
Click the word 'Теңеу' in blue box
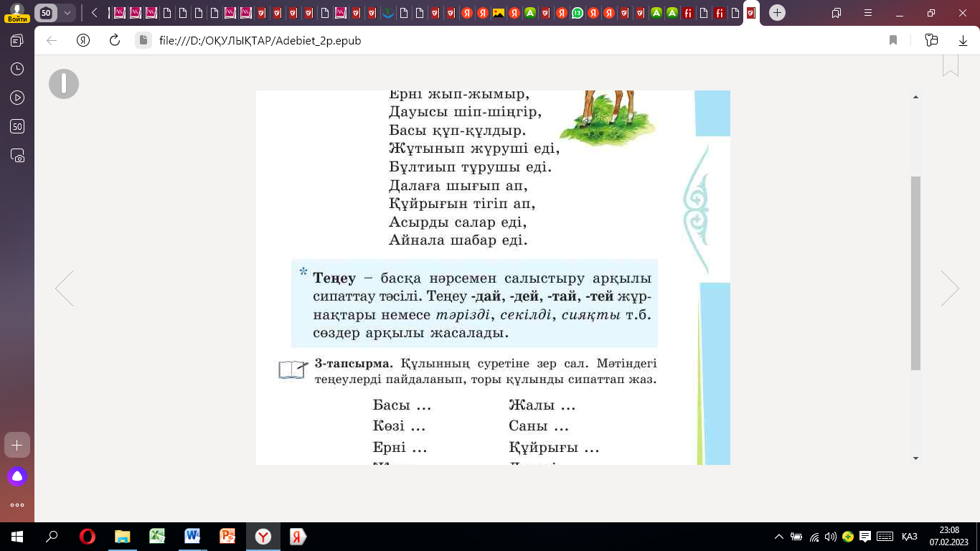(334, 278)
